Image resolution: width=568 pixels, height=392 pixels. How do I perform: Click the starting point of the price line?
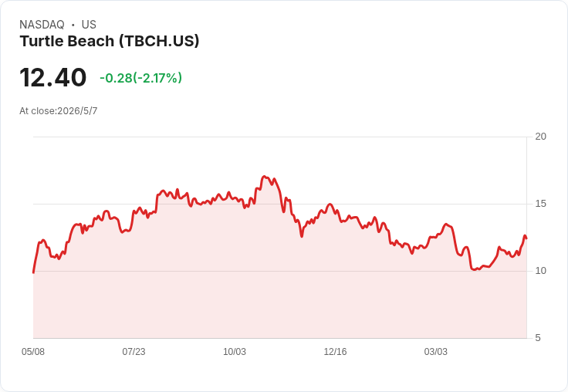pos(34,272)
